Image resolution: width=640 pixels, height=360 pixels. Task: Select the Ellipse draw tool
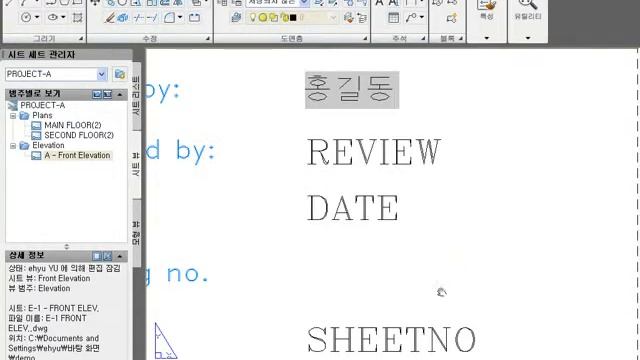tap(53, 18)
